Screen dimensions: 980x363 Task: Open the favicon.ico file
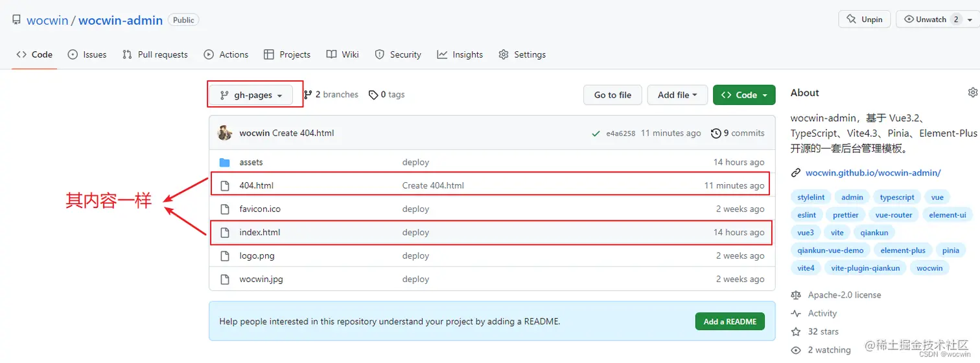(260, 209)
